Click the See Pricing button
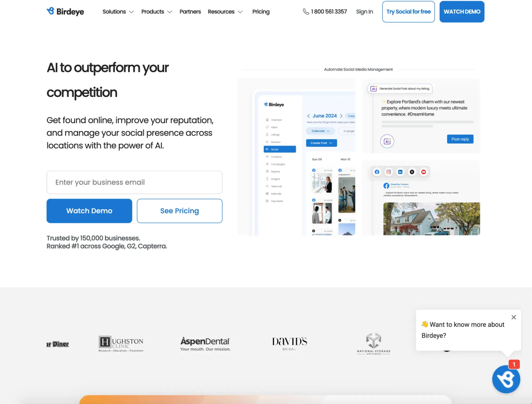This screenshot has width=532, height=404. (179, 210)
